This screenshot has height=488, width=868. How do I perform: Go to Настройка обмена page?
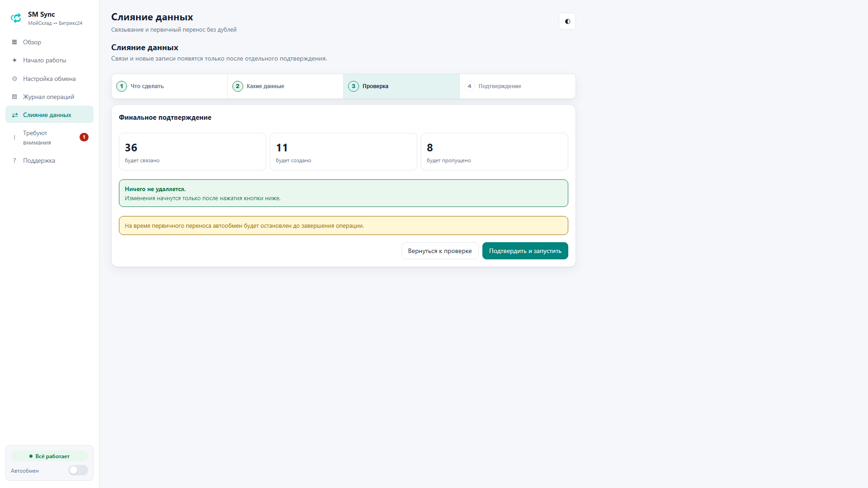[49, 79]
